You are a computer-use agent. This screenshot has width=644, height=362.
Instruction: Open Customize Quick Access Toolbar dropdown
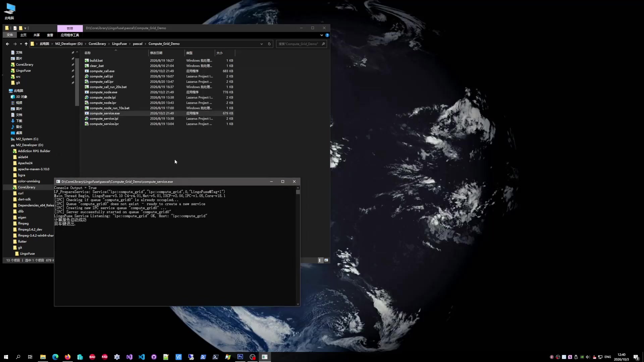pos(25,28)
